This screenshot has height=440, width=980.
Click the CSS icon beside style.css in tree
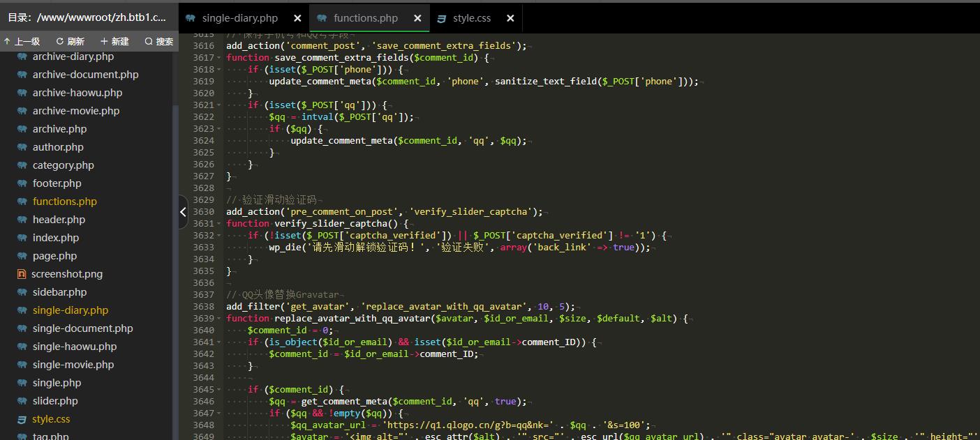pos(22,419)
